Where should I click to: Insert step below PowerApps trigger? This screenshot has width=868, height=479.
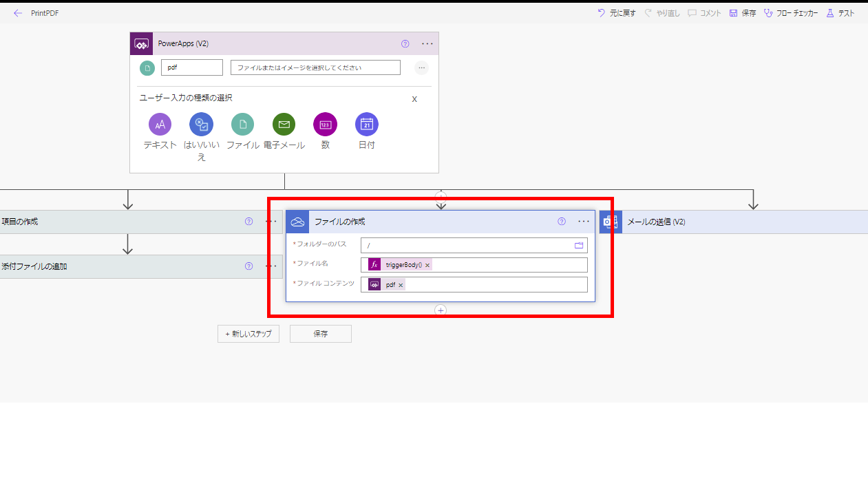pyautogui.click(x=441, y=196)
